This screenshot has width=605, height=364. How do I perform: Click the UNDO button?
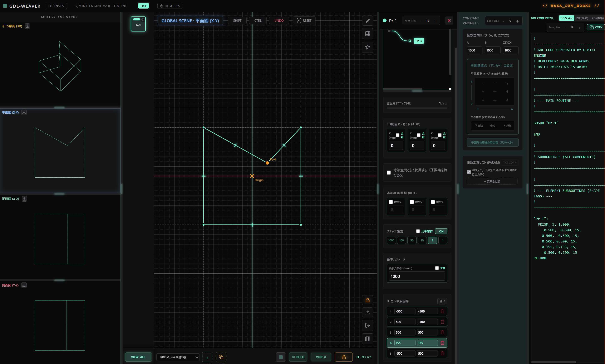[x=279, y=21]
